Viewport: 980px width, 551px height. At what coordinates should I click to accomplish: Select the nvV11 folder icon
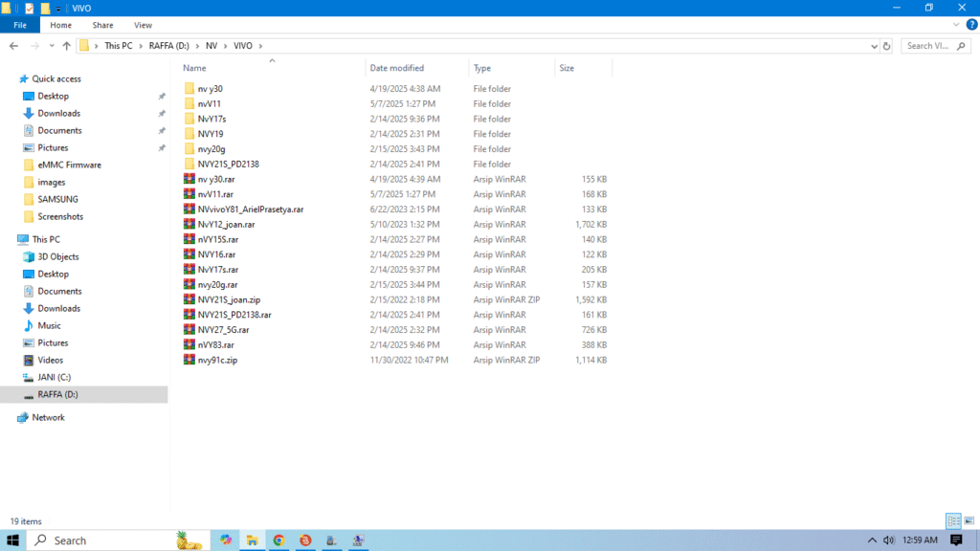pos(189,103)
